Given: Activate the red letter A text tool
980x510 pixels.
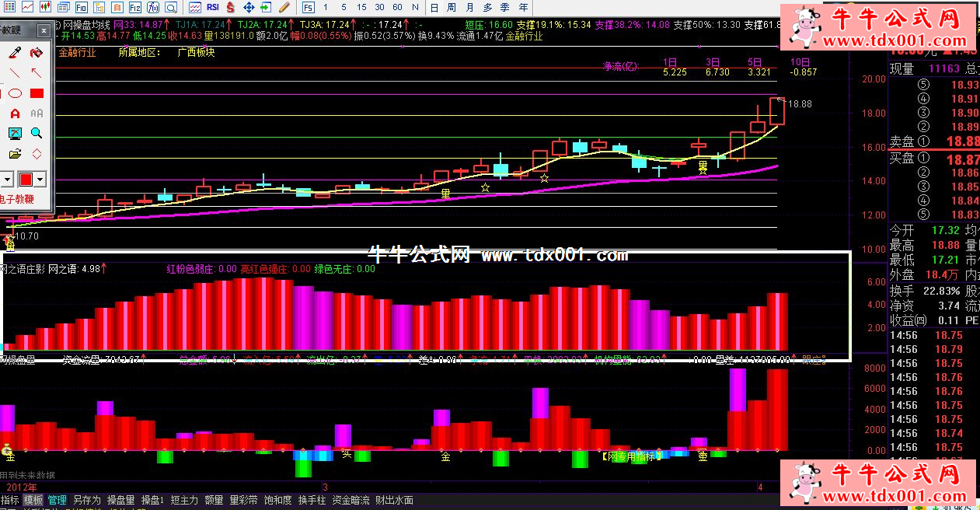Looking at the screenshot, I should pos(15,114).
